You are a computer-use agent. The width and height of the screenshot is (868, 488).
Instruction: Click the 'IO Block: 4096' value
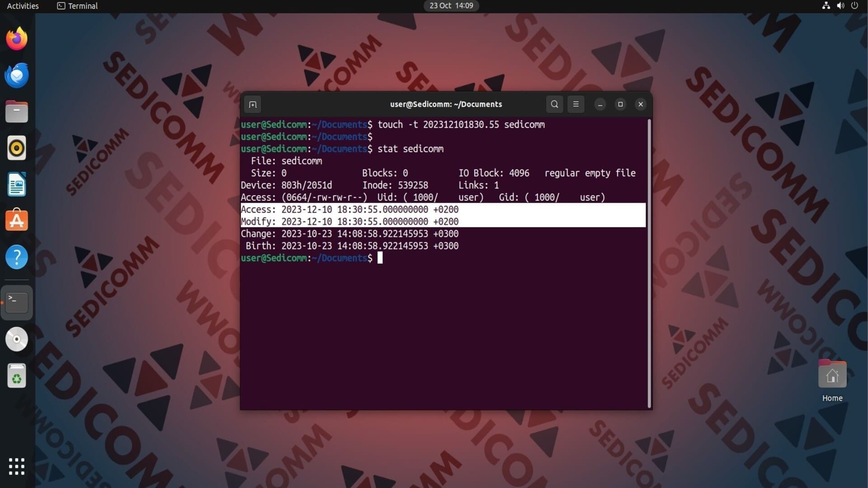point(494,173)
